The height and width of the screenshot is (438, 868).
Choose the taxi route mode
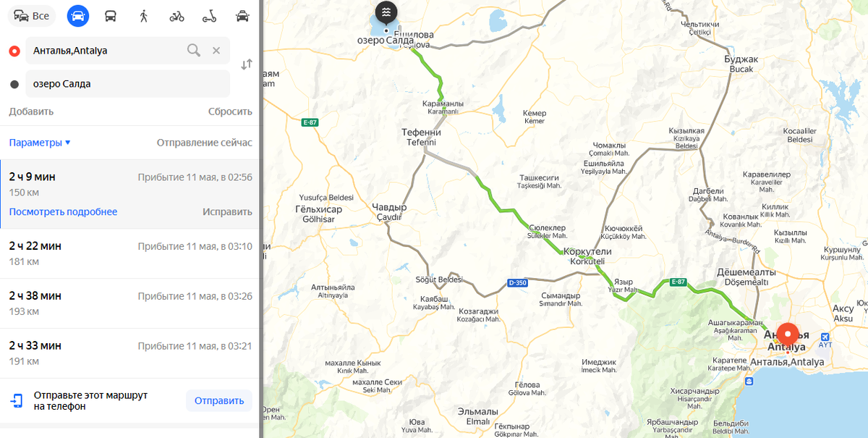click(243, 16)
